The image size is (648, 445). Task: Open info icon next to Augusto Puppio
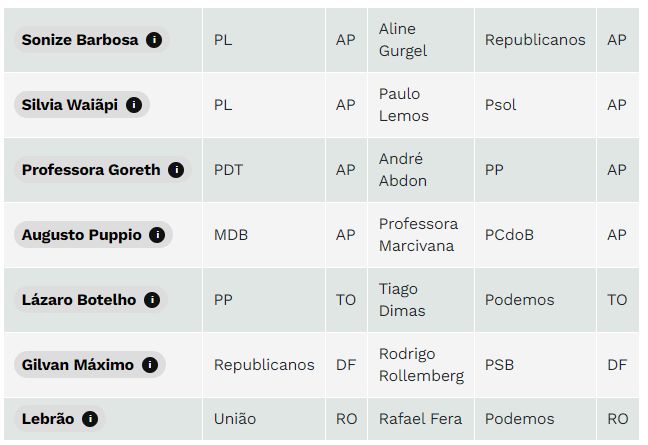(157, 235)
